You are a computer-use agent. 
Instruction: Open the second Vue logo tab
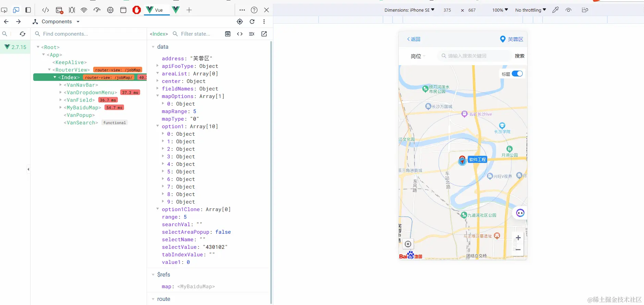pyautogui.click(x=176, y=10)
